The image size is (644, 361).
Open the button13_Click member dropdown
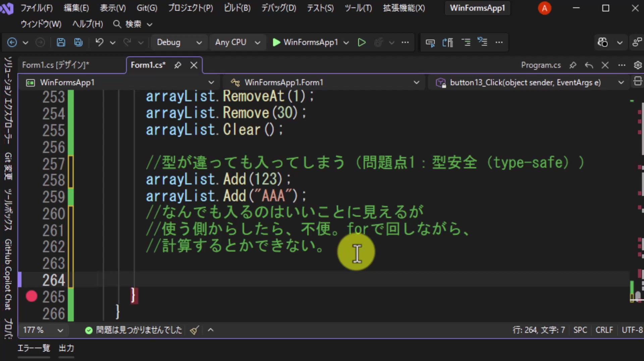(530, 82)
